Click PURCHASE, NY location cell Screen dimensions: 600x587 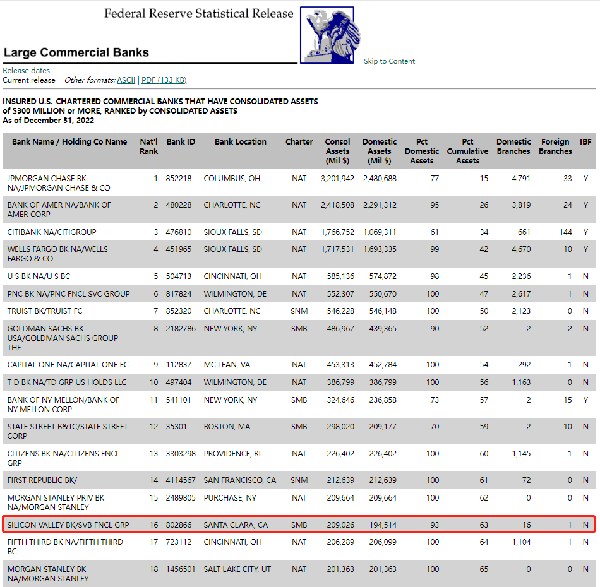click(x=229, y=498)
